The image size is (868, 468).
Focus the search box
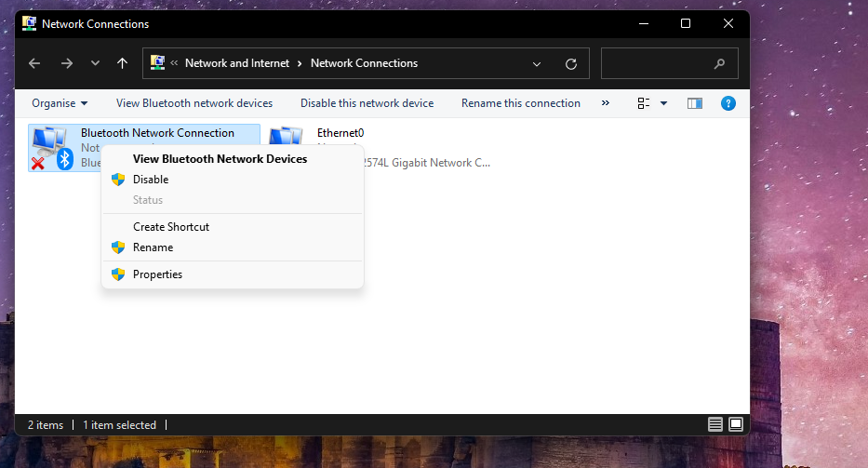pos(669,63)
